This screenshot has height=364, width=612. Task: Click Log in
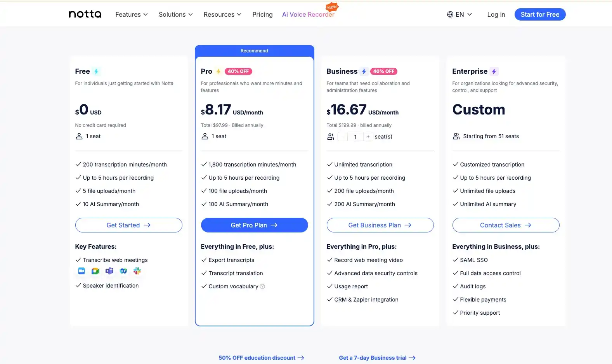pyautogui.click(x=496, y=14)
